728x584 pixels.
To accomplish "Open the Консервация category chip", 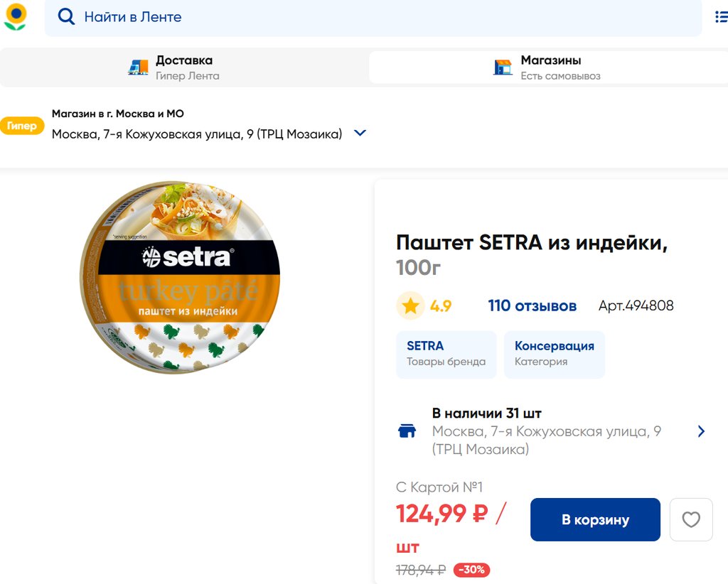I will point(554,354).
